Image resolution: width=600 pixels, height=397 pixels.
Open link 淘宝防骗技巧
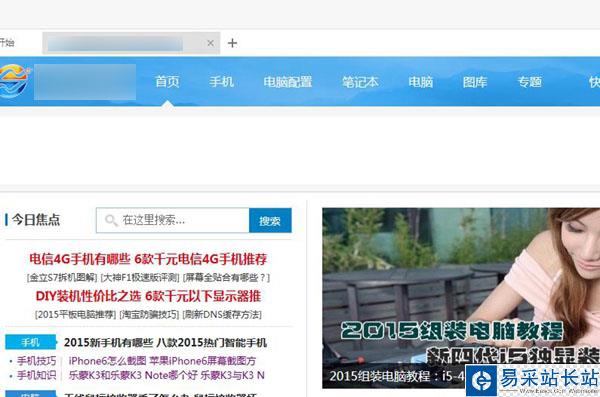point(149,314)
